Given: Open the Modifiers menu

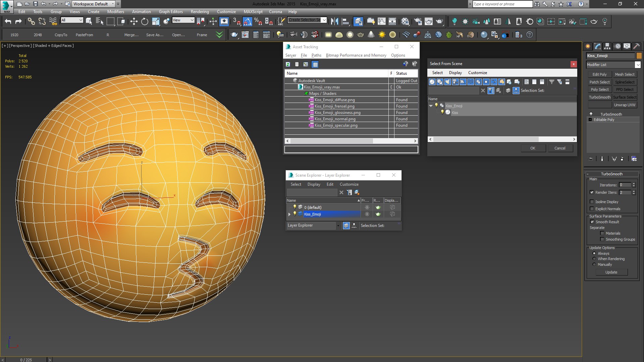Looking at the screenshot, I should click(x=116, y=12).
